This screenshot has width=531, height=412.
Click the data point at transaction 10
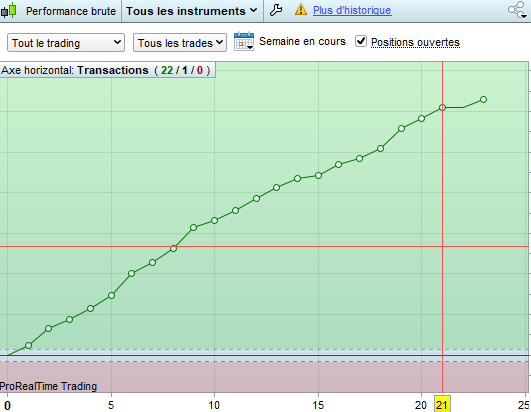point(214,220)
